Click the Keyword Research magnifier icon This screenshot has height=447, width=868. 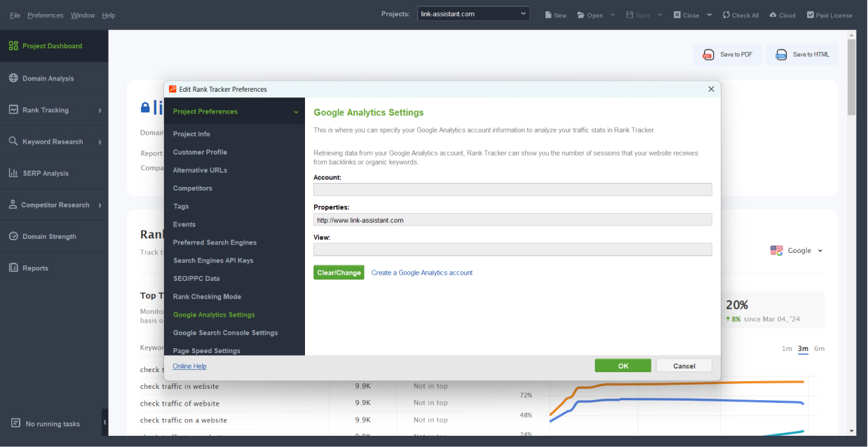pos(13,142)
